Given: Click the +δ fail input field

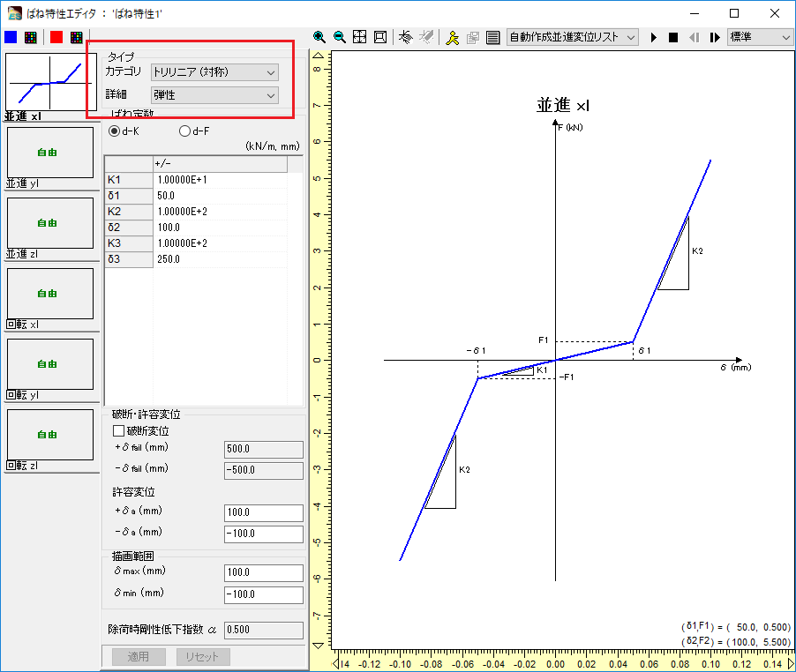Looking at the screenshot, I should [264, 450].
